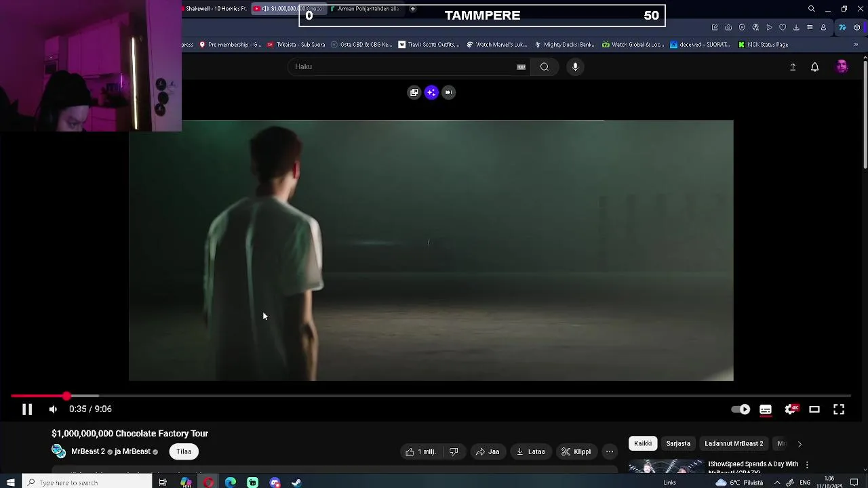Click the browser send flow arrow icon

click(x=769, y=28)
